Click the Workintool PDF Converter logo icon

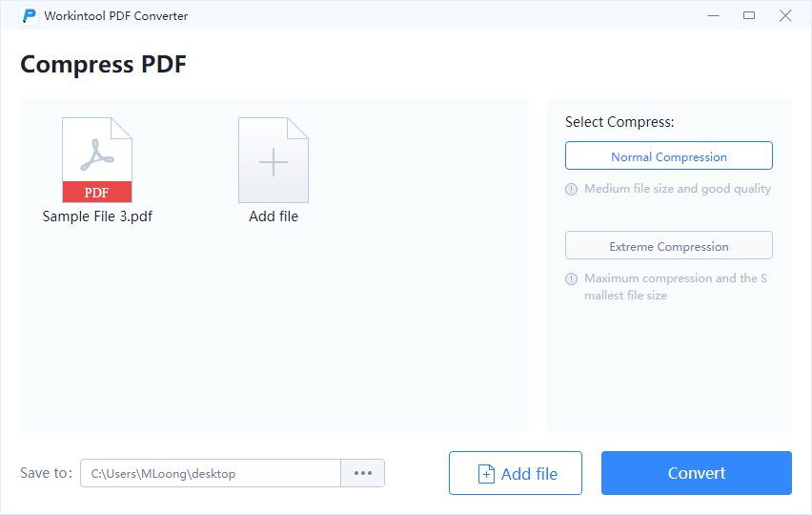[29, 15]
